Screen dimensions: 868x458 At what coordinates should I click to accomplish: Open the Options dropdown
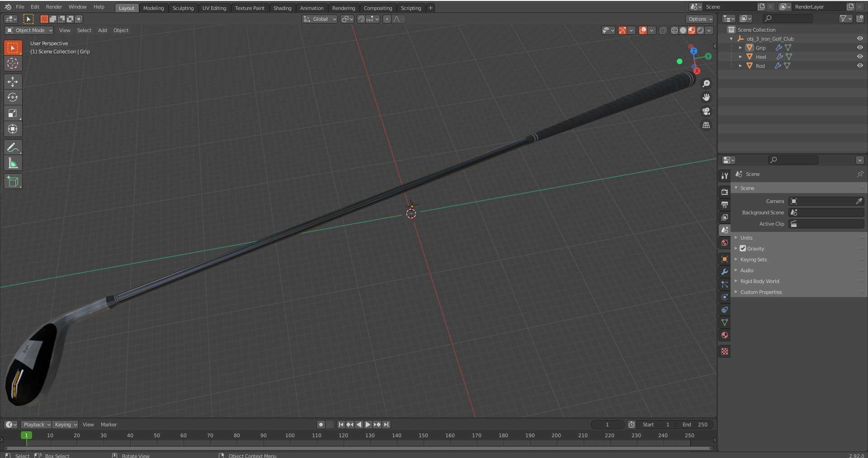[x=700, y=19]
